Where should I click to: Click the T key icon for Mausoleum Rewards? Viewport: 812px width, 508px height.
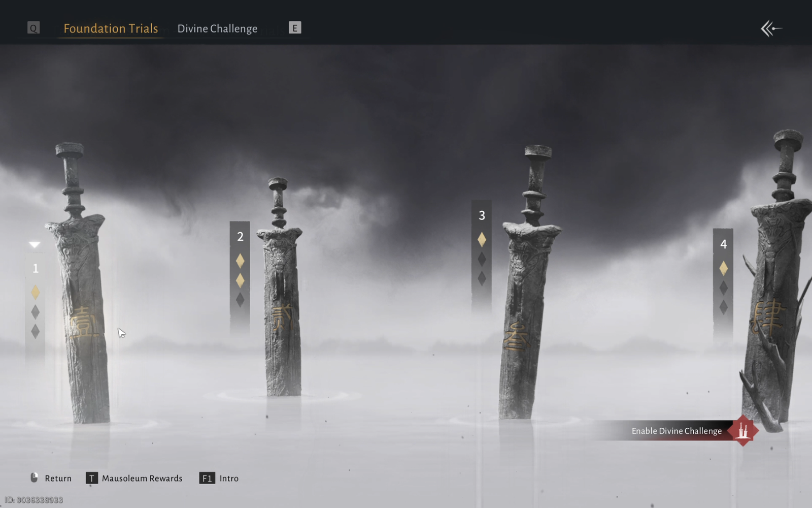[x=91, y=479]
